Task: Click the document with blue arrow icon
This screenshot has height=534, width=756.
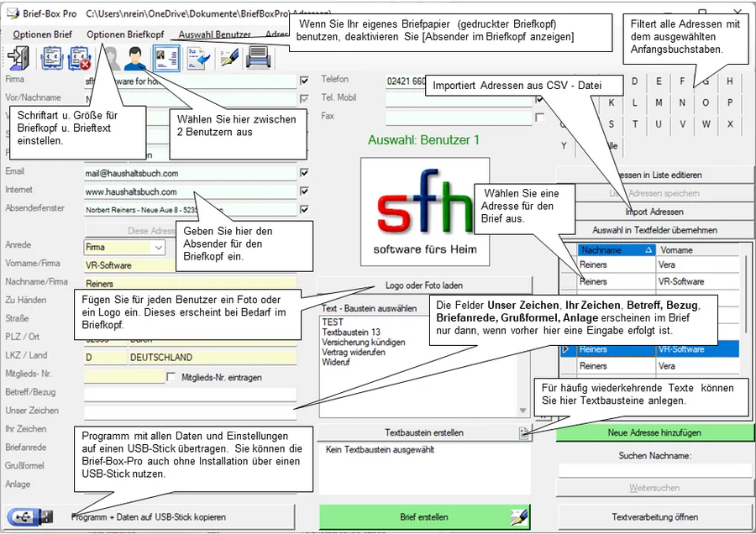Action: pyautogui.click(x=198, y=58)
